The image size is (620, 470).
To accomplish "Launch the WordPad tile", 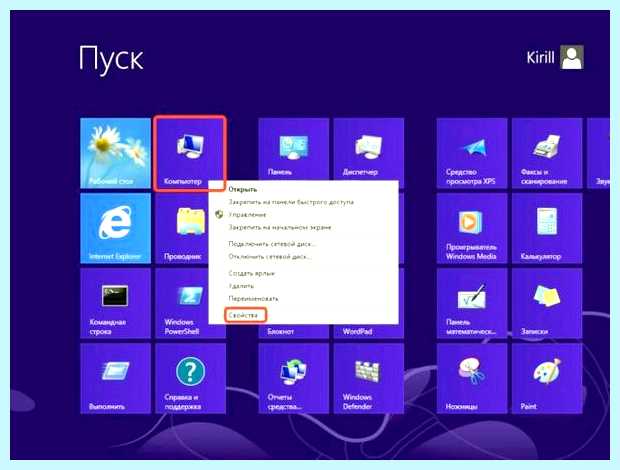I will click(x=369, y=331).
